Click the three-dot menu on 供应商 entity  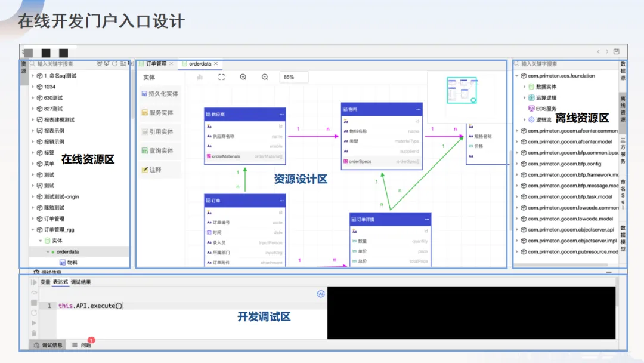pyautogui.click(x=281, y=114)
